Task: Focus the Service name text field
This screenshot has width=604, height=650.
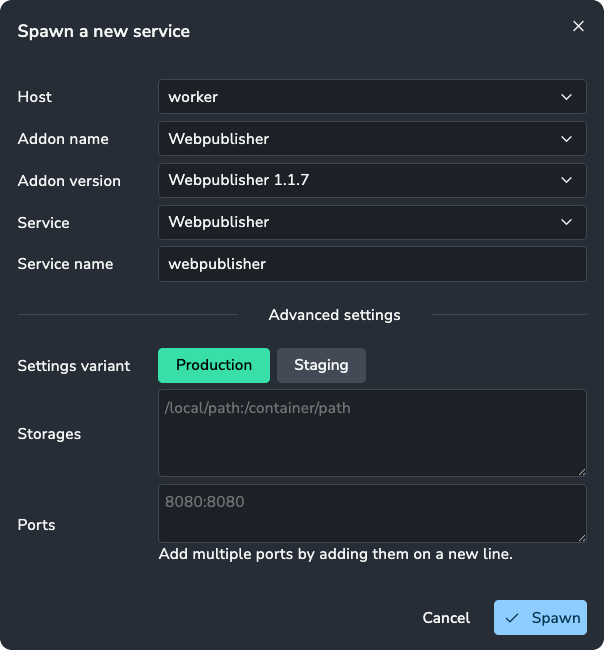Action: 371,264
